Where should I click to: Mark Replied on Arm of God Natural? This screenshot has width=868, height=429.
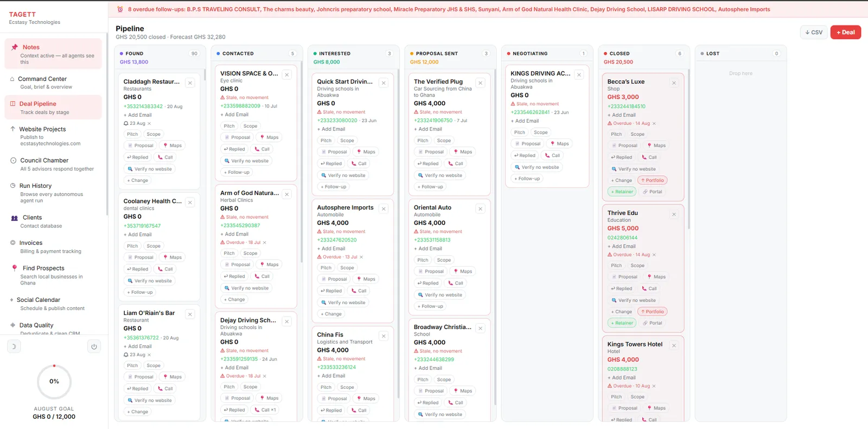[x=234, y=276]
